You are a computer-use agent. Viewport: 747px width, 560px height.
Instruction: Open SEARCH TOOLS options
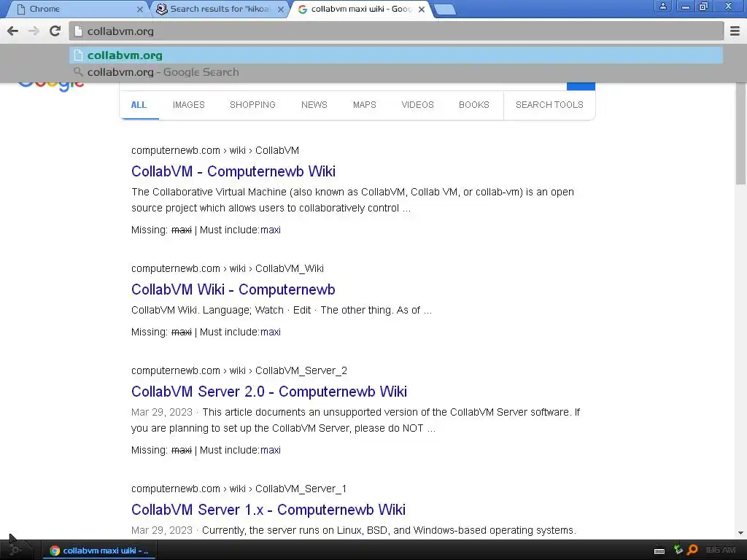(x=549, y=105)
